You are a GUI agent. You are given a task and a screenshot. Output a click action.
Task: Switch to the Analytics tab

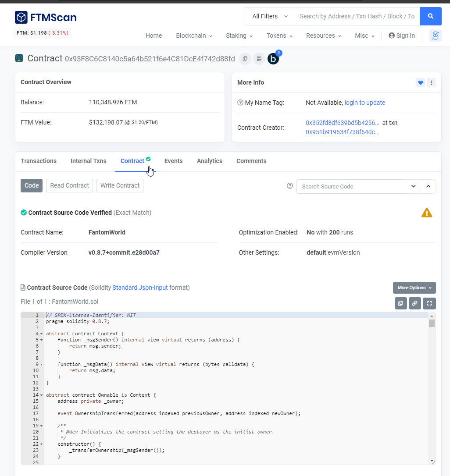pyautogui.click(x=209, y=161)
